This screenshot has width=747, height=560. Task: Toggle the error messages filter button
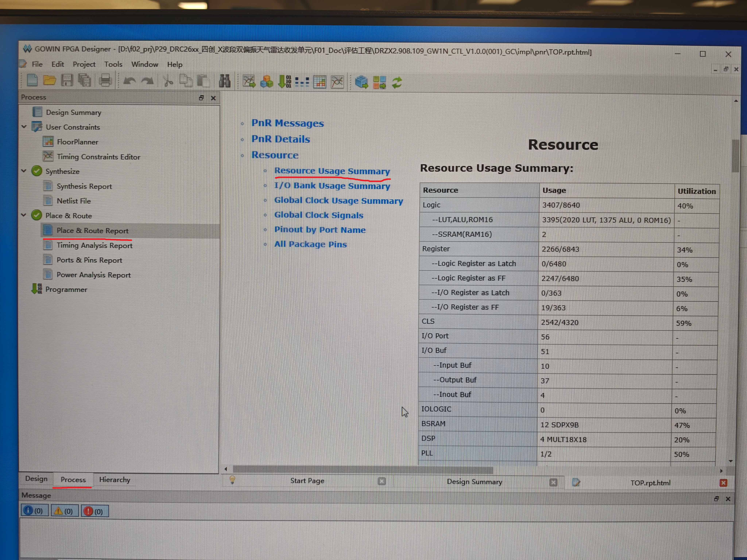tap(94, 511)
